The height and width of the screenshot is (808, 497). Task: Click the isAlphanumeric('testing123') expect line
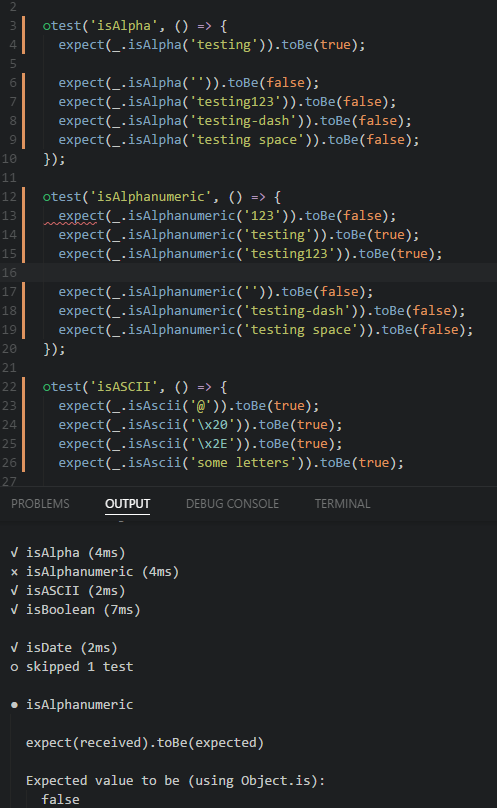coord(250,254)
